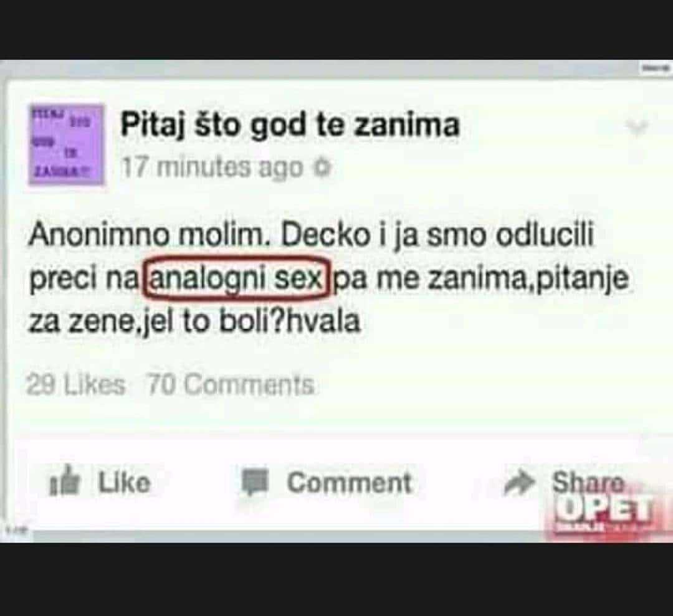This screenshot has width=673, height=616.
Task: Click the last line ending with hvala
Action: (x=194, y=322)
